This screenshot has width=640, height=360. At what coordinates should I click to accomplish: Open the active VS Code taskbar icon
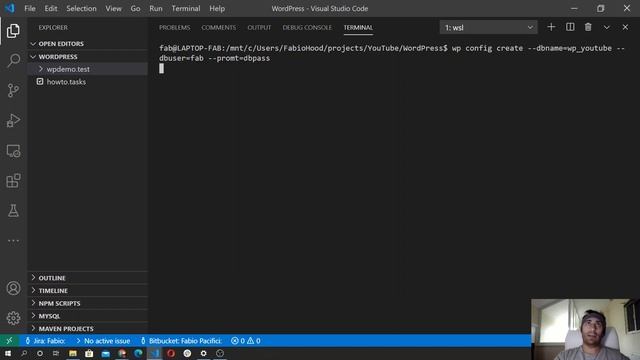click(x=155, y=353)
